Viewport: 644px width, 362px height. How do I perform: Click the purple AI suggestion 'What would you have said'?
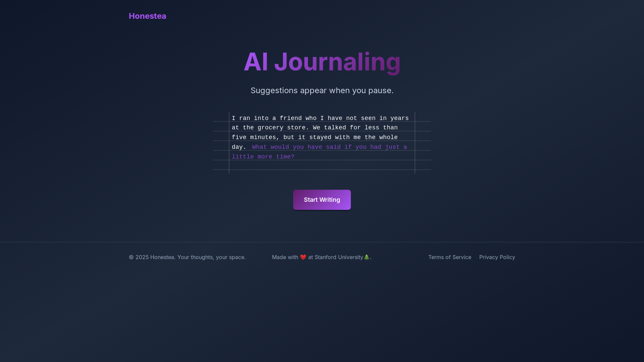pyautogui.click(x=319, y=152)
